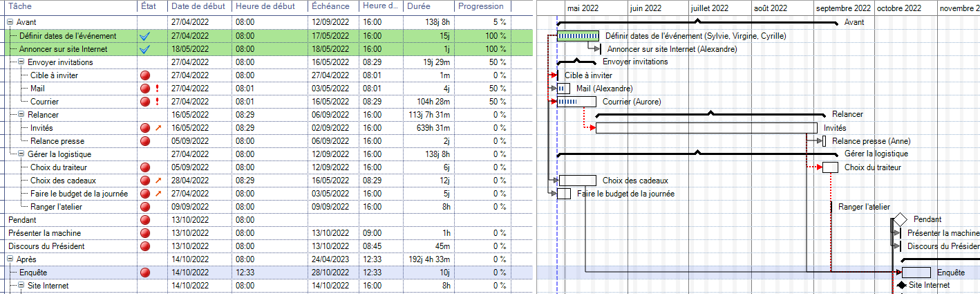Select the Enquête task row name

[33, 273]
